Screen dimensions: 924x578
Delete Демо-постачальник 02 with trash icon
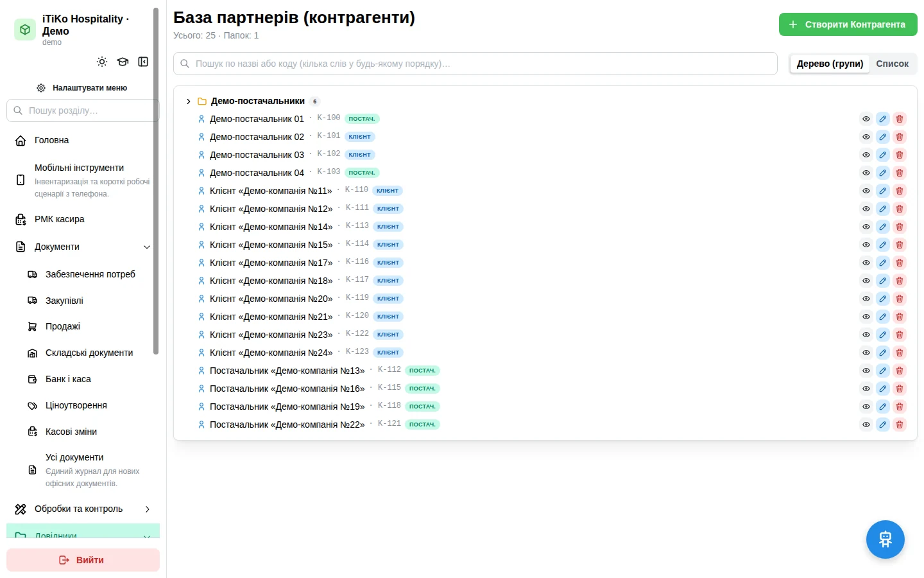900,137
